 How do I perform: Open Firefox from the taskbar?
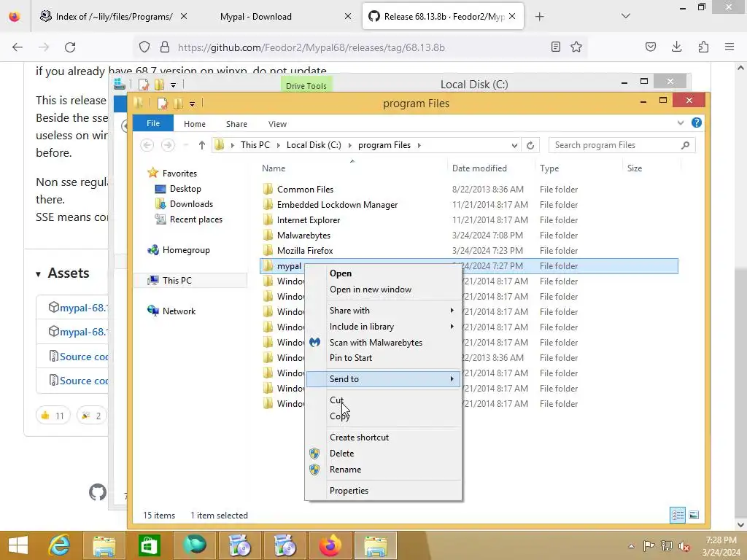(x=330, y=545)
